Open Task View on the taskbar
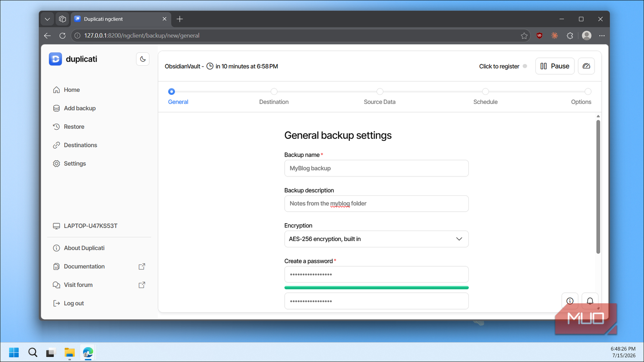 (x=51, y=353)
